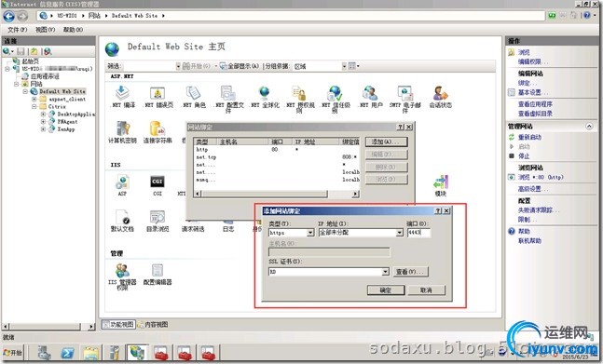Click the 查看 certificate view button
Screen dimensions: 603x364
(x=411, y=272)
